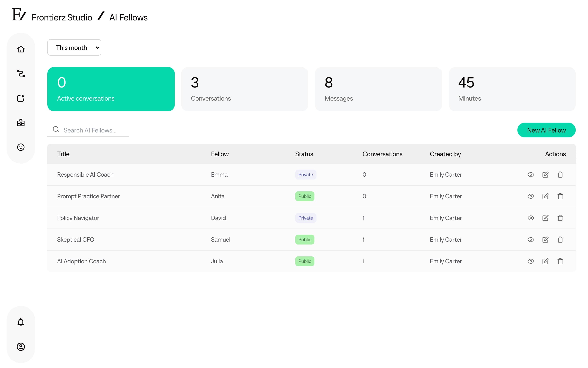Edit the Responsible AI Coach row
Viewport: 588px width, 368px height.
coord(545,175)
